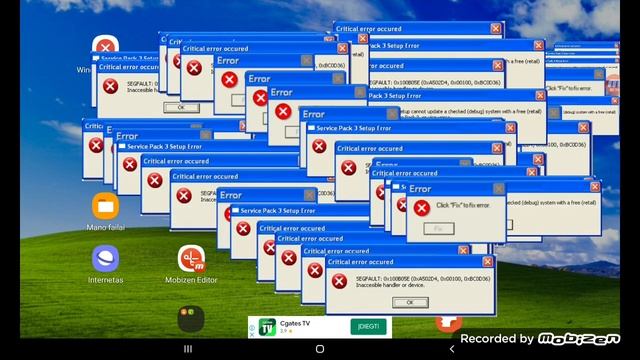Viewport: 640px width, 360px height.
Task: Click Fix button under 'Click Fix to fix error'
Action: pyautogui.click(x=439, y=229)
